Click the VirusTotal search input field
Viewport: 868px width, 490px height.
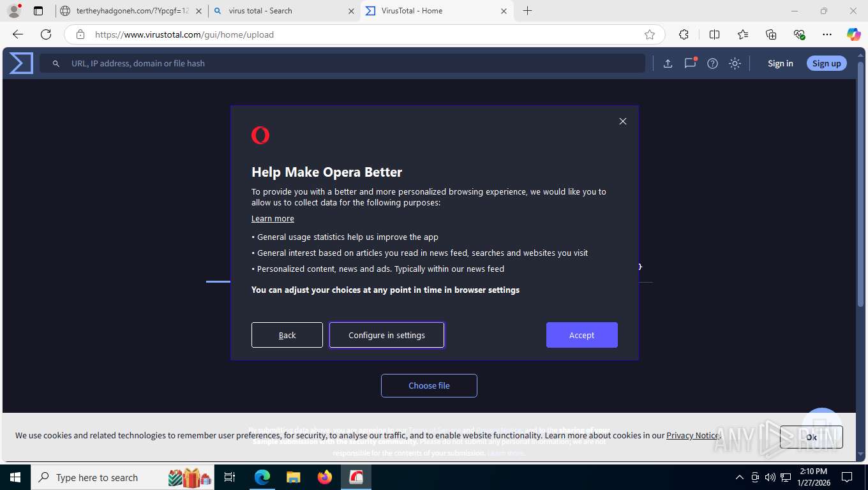pos(342,63)
